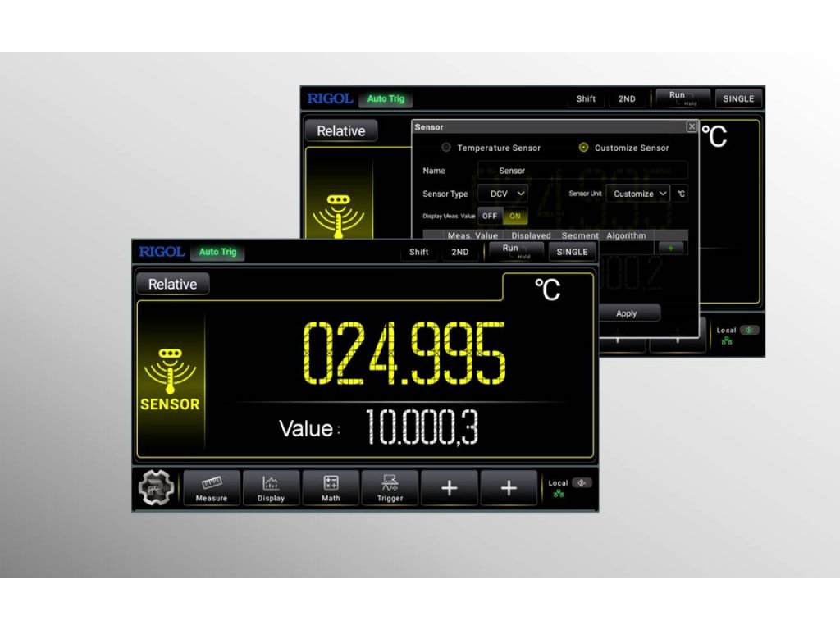Select the Customize Sensor radio option
840x630 pixels.
coord(583,148)
